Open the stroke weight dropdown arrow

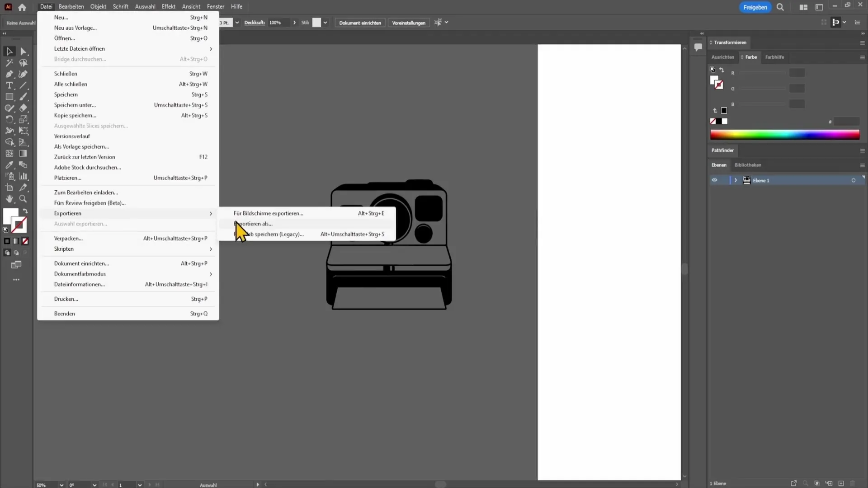[237, 23]
